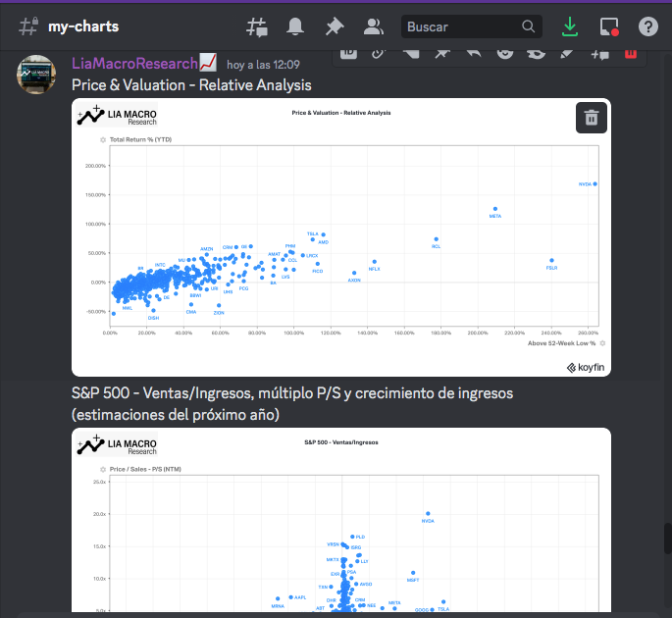Click the DISH data point label
Viewport: 672px width, 618px height.
point(153,318)
